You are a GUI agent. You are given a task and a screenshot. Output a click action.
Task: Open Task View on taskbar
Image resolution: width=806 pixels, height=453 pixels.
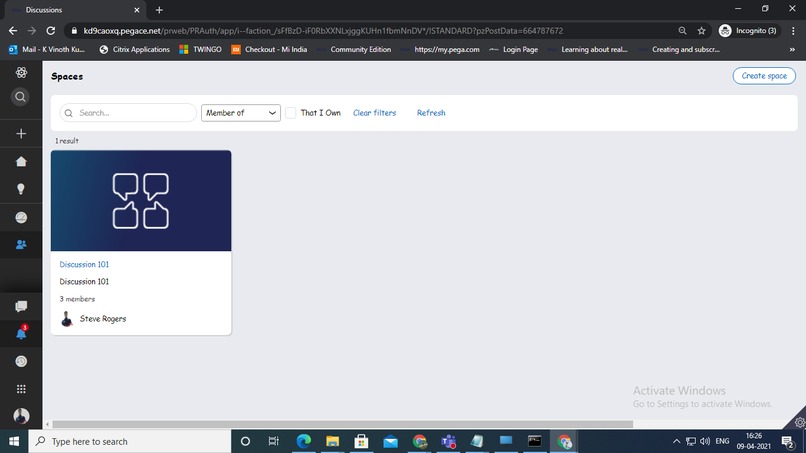[x=273, y=441]
